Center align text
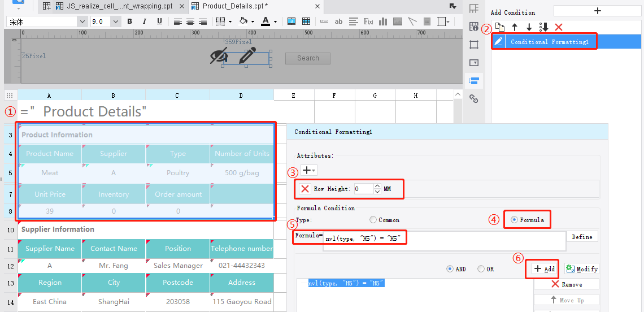 190,21
